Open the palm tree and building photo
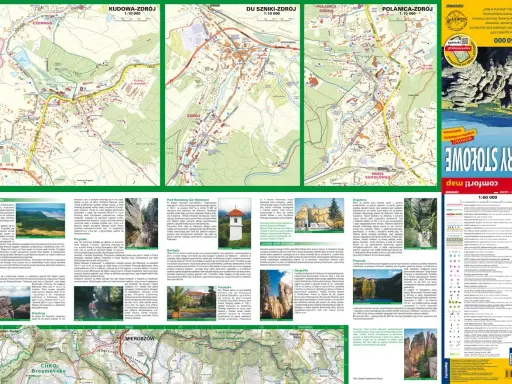Screen dimensions: 512x384 click(x=192, y=303)
